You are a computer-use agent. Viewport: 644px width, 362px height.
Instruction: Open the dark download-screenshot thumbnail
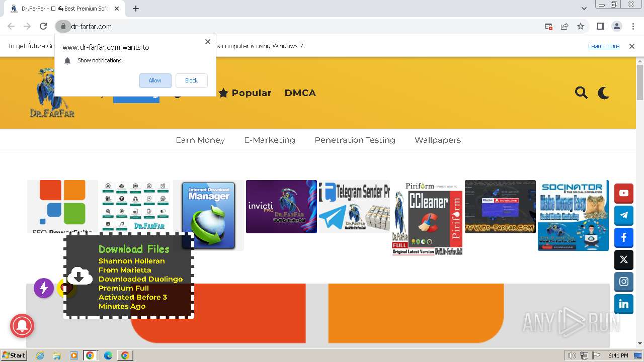(500, 207)
